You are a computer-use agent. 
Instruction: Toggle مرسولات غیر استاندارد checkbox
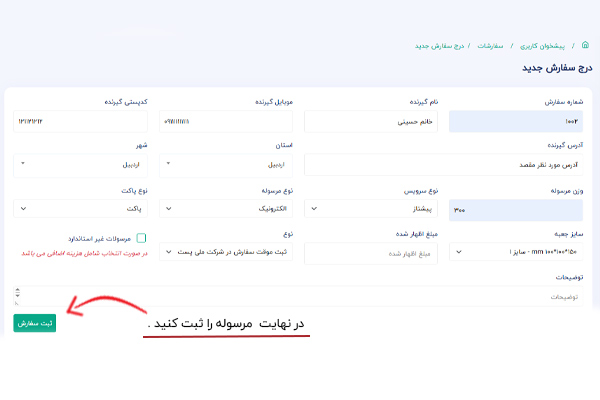tap(141, 238)
